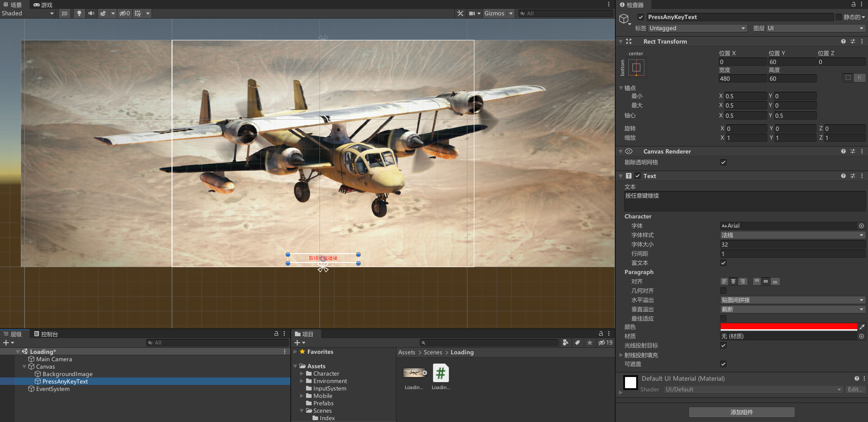Switch to the 项目 (Project) tab
Screen dimensions: 868x422
point(304,334)
